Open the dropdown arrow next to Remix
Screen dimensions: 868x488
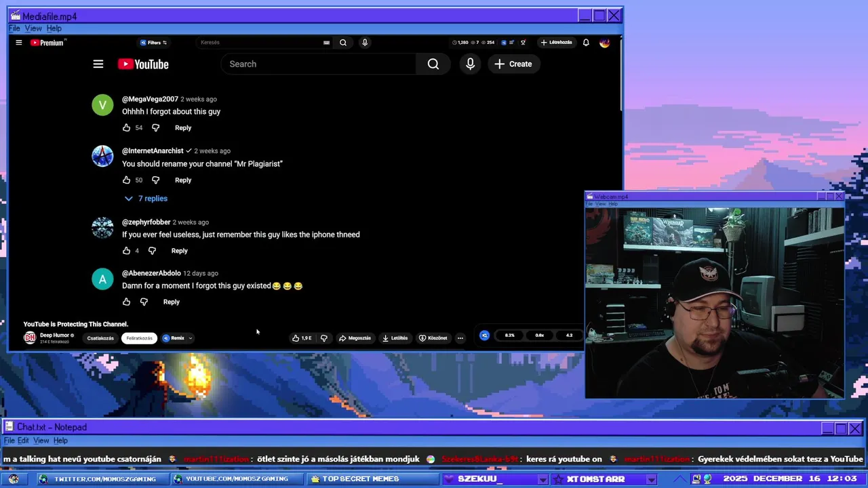pos(191,338)
